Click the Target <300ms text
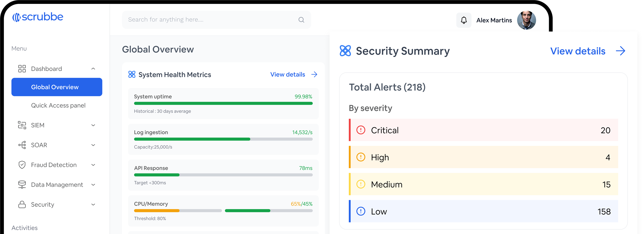The width and height of the screenshot is (644, 234). point(150,183)
